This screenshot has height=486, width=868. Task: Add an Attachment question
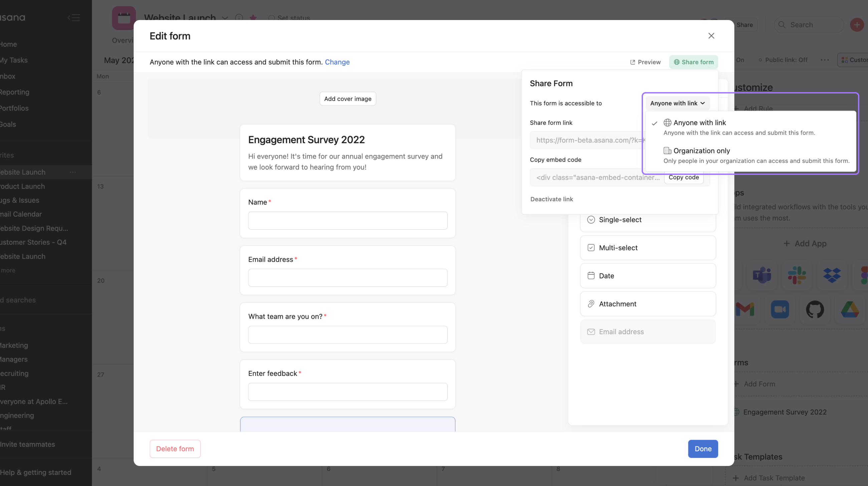(x=648, y=304)
